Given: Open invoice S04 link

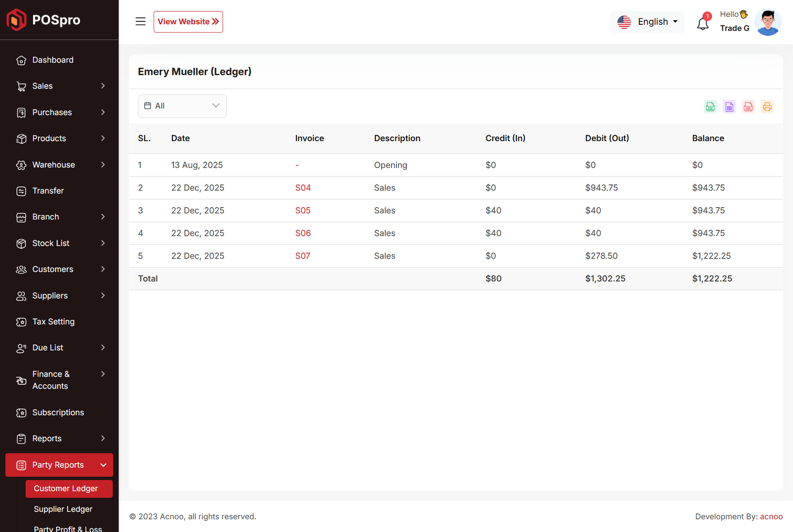Looking at the screenshot, I should [x=303, y=188].
